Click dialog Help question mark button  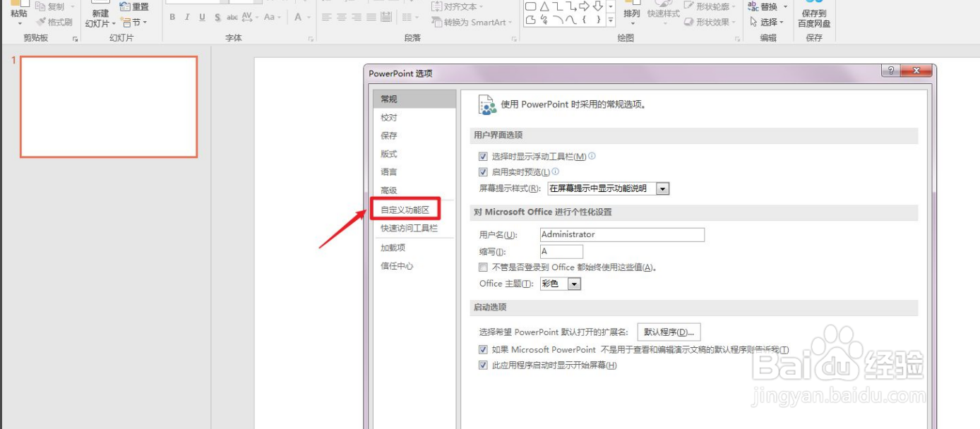pos(890,71)
